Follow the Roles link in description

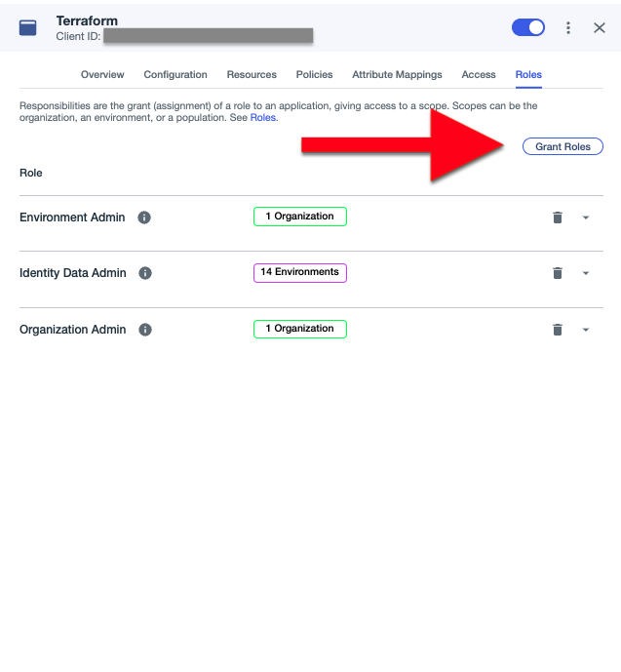(x=262, y=117)
